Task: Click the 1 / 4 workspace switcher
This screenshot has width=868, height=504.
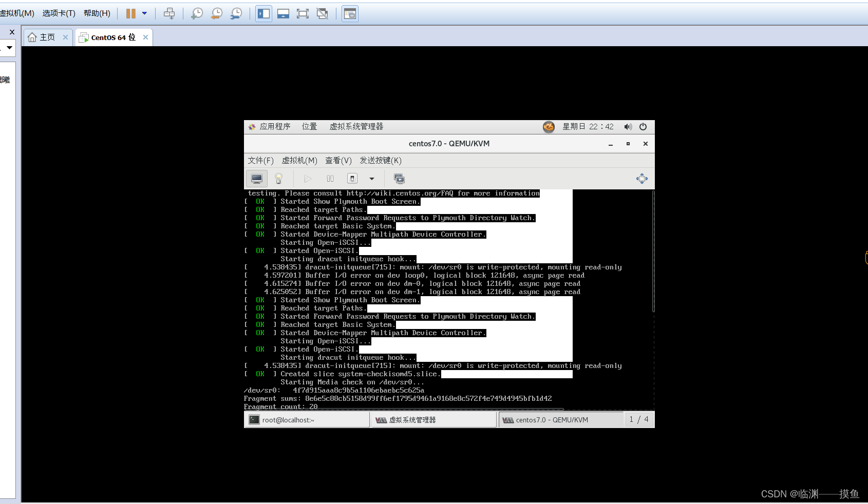Action: pos(639,419)
